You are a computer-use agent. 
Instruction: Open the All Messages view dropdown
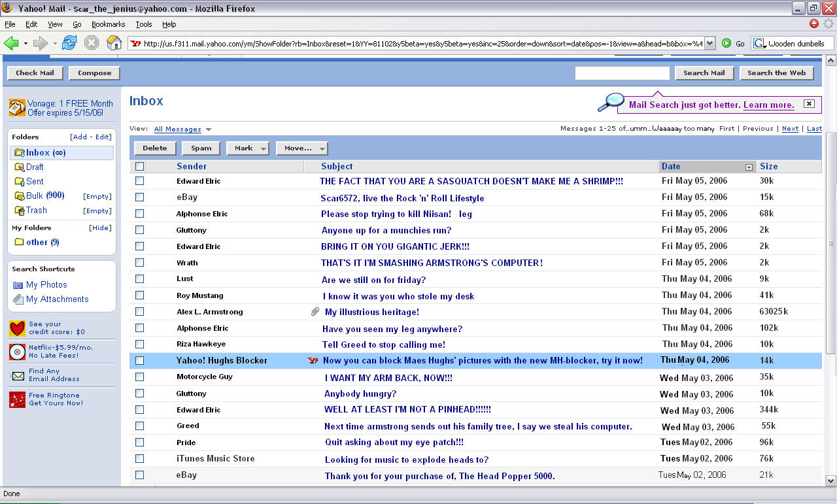point(182,129)
